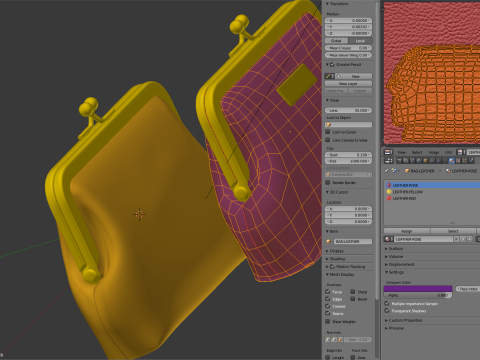Open the Render properties tab
The height and width of the screenshot is (360, 480).
(399, 160)
